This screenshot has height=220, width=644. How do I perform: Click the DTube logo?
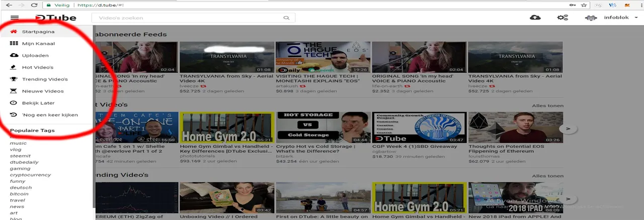point(56,18)
